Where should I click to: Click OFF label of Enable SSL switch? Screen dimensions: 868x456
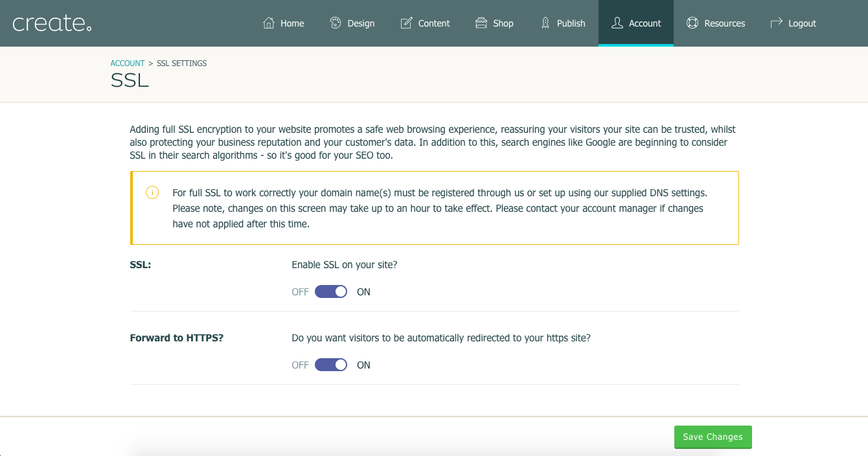point(300,292)
